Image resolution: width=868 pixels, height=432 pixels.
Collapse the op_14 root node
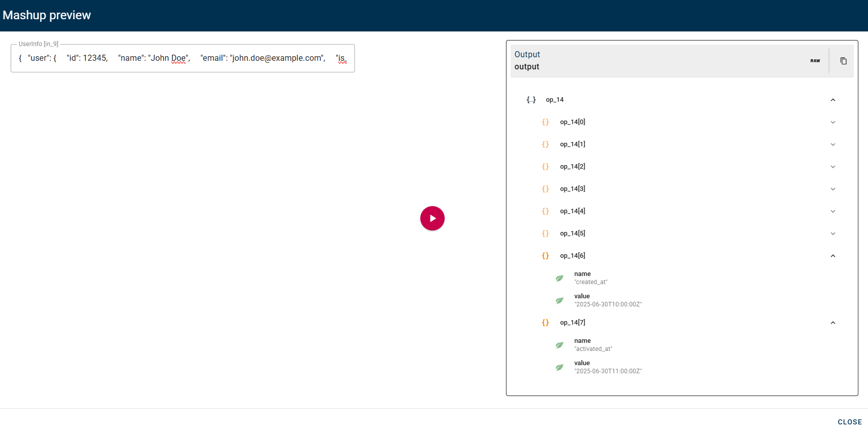pyautogui.click(x=833, y=100)
